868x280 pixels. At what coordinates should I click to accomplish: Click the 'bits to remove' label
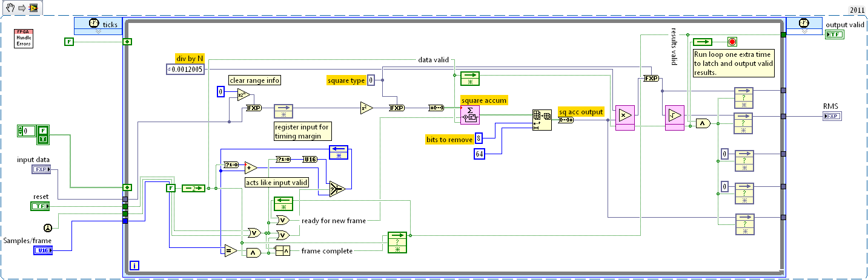pyautogui.click(x=448, y=140)
